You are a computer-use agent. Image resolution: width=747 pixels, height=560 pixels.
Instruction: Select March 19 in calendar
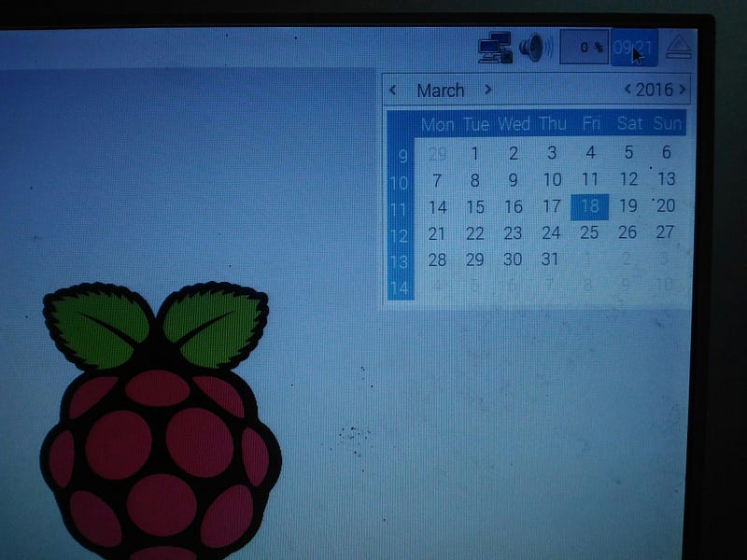(x=627, y=205)
